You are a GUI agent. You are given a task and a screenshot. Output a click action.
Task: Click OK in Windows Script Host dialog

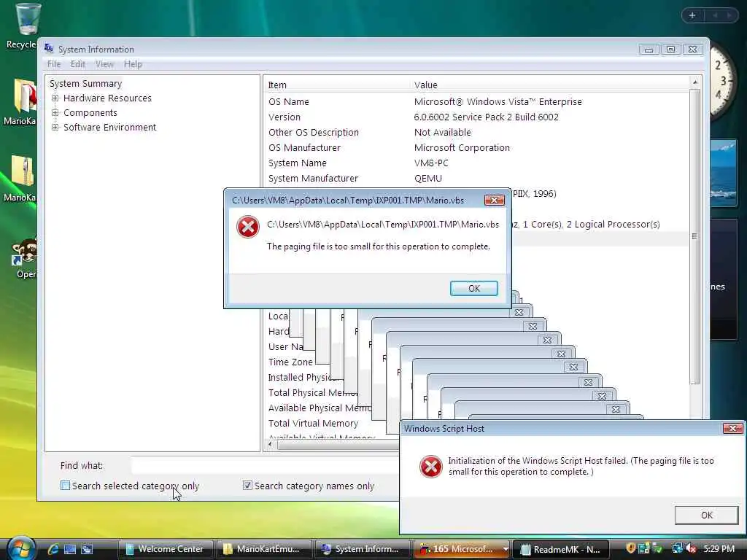coord(706,515)
